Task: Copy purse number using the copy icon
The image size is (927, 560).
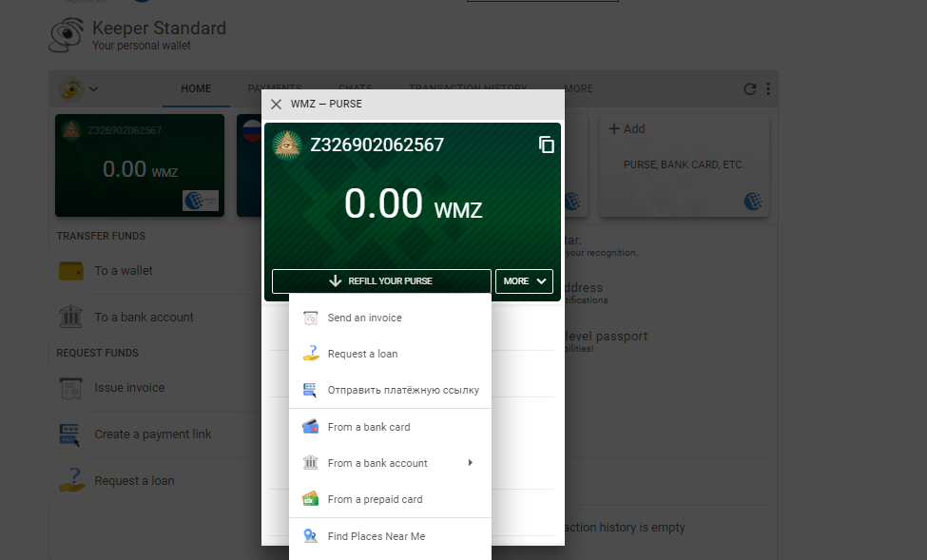Action: click(546, 145)
